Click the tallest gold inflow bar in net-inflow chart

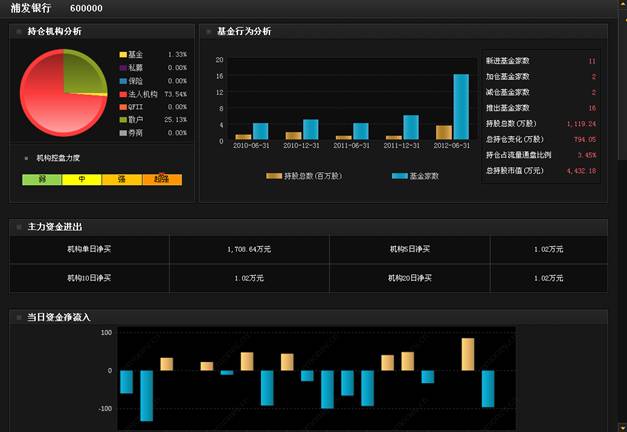click(x=468, y=354)
